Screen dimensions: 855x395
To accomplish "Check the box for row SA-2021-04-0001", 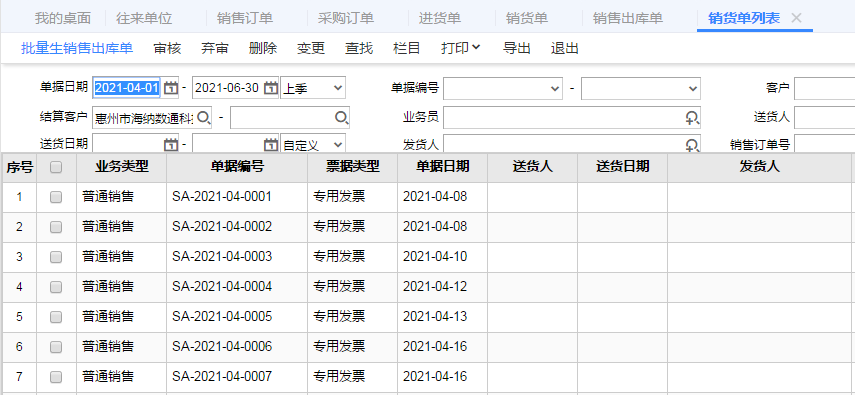I will 56,197.
